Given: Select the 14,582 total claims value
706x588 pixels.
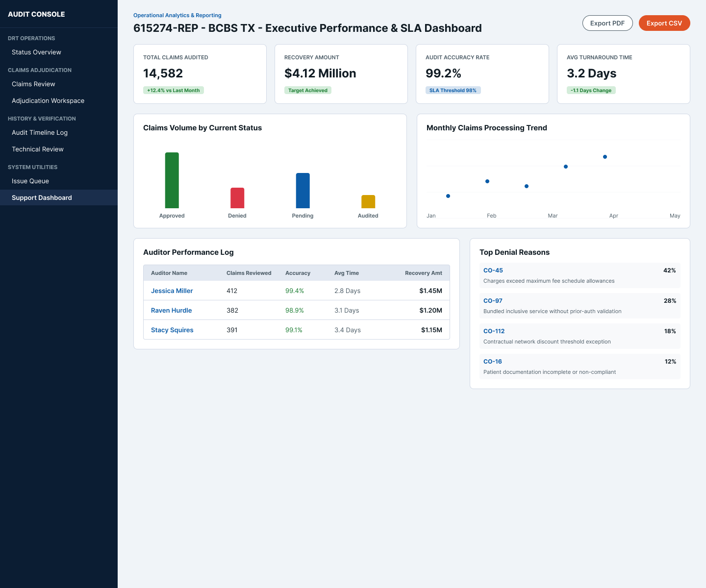Looking at the screenshot, I should point(163,73).
